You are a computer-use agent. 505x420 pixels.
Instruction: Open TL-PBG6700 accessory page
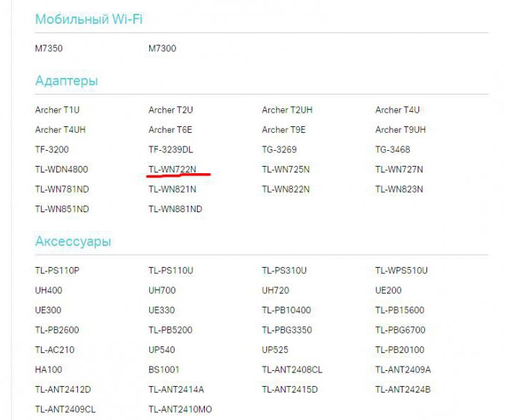tap(400, 330)
